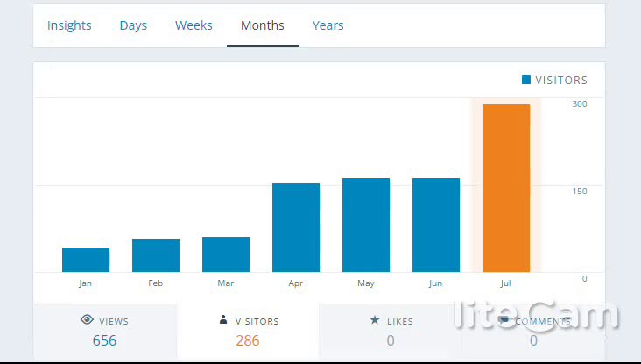This screenshot has width=641, height=364.
Task: Click the Comments stat panel
Action: (533, 332)
